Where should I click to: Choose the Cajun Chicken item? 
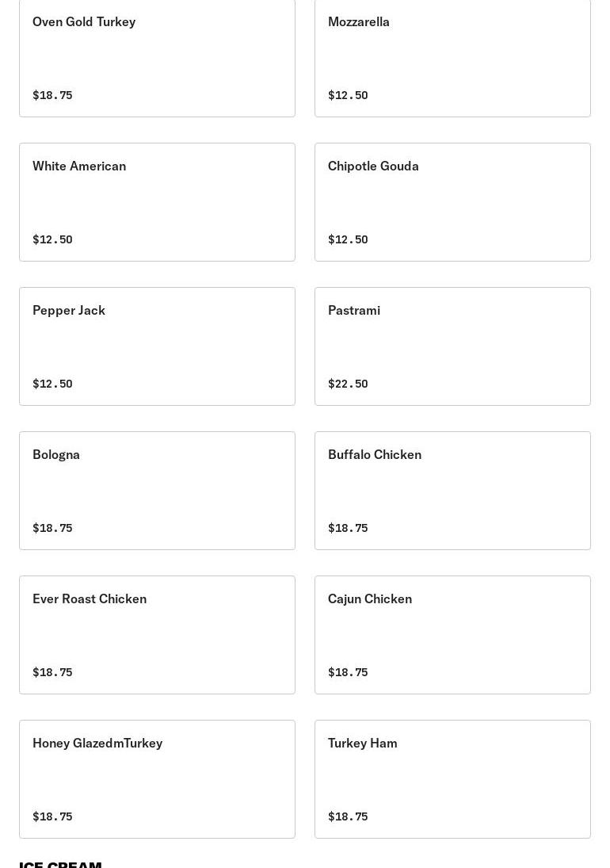coord(452,634)
